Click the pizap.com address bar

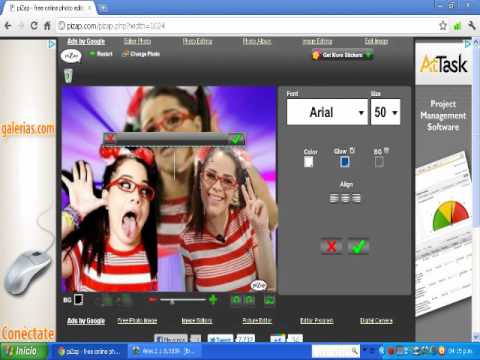[x=247, y=26]
